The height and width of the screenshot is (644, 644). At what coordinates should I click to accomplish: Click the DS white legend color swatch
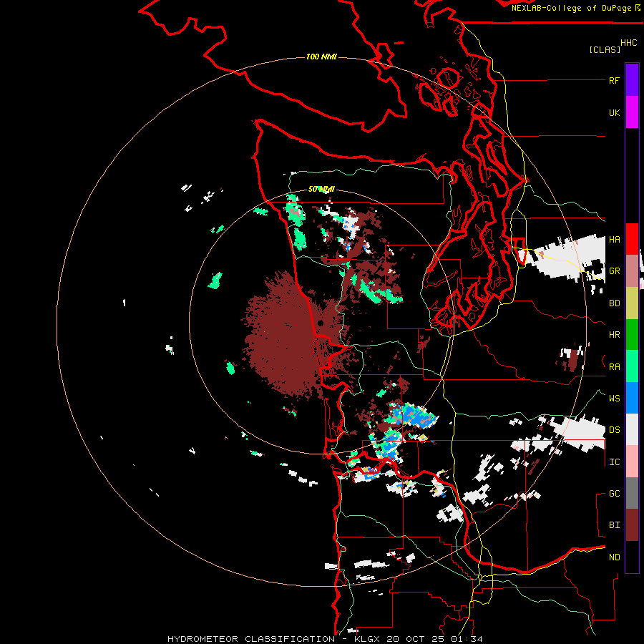pyautogui.click(x=632, y=429)
